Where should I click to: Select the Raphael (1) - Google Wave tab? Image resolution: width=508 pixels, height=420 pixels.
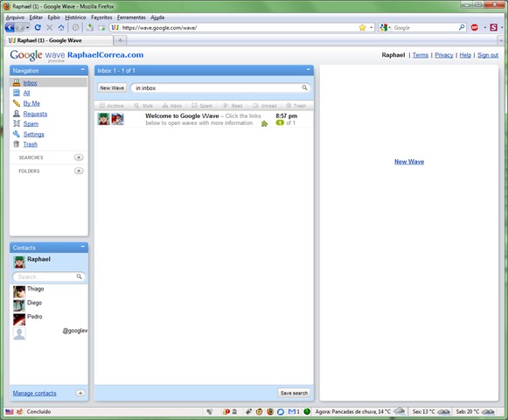(x=59, y=40)
